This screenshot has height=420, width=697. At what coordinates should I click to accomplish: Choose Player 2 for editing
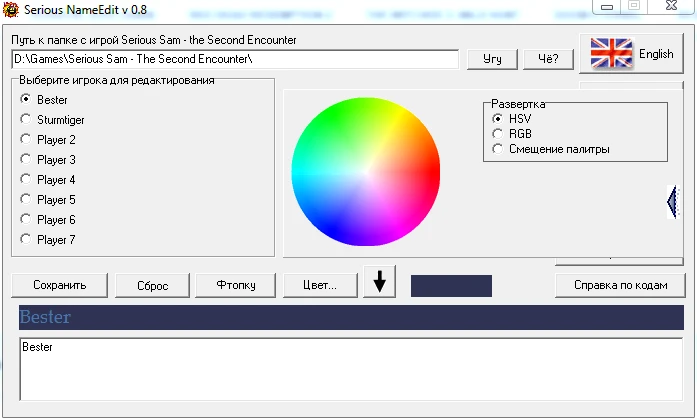[26, 140]
